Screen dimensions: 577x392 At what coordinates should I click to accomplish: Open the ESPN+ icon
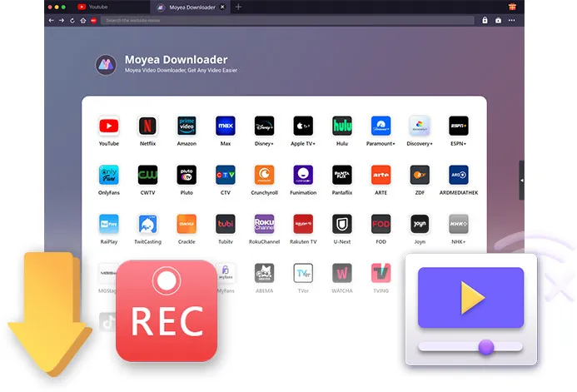click(x=459, y=127)
